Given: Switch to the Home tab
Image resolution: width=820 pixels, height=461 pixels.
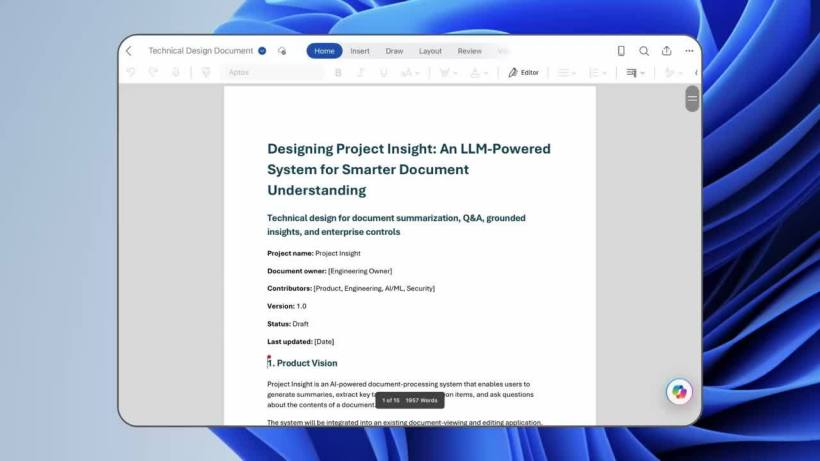Looking at the screenshot, I should 324,51.
